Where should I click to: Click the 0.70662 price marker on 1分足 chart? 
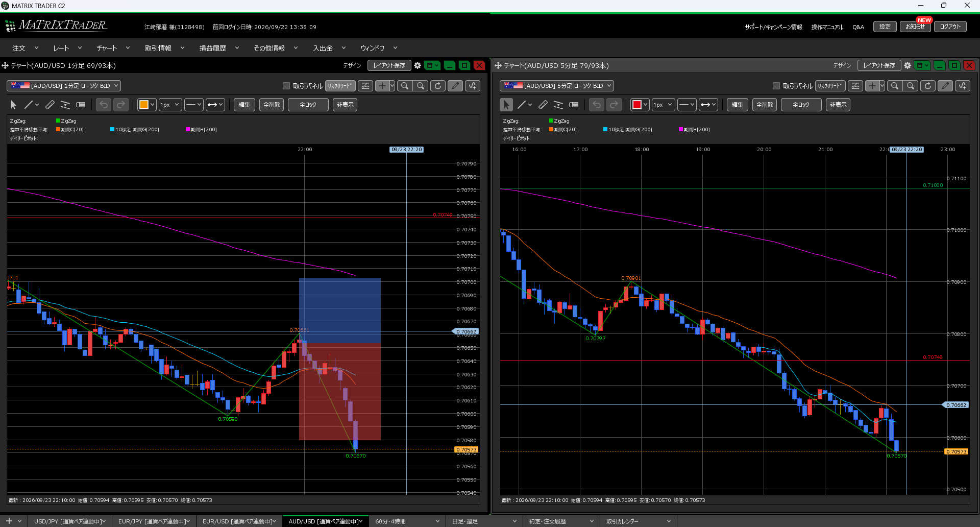point(465,331)
